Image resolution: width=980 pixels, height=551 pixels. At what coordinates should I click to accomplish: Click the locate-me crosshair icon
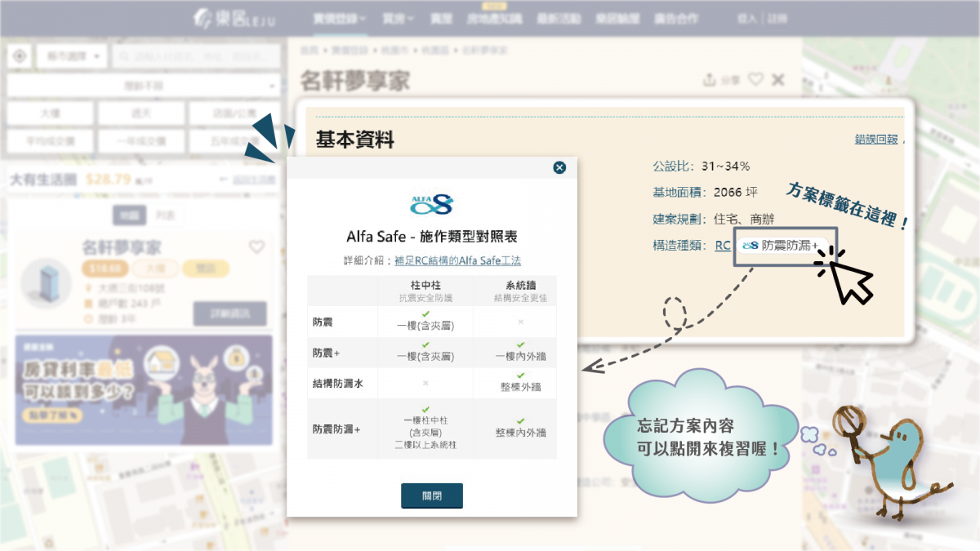(20, 56)
